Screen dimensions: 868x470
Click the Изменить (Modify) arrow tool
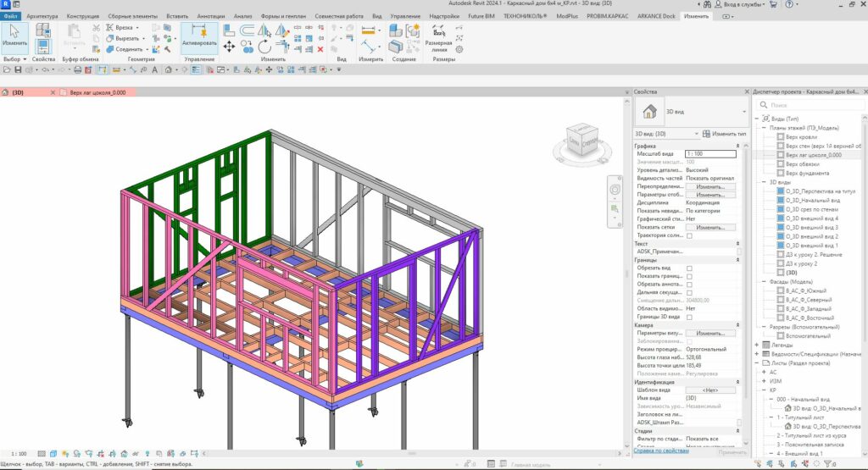14,36
